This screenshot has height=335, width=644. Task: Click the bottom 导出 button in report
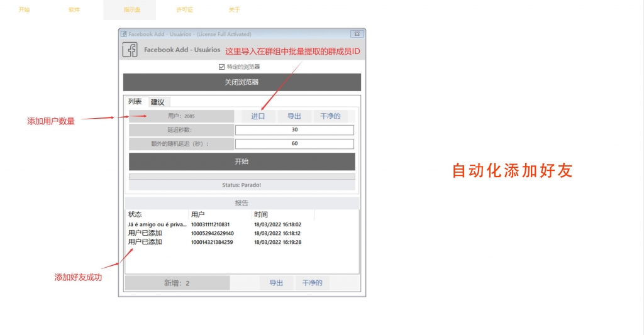pyautogui.click(x=276, y=283)
